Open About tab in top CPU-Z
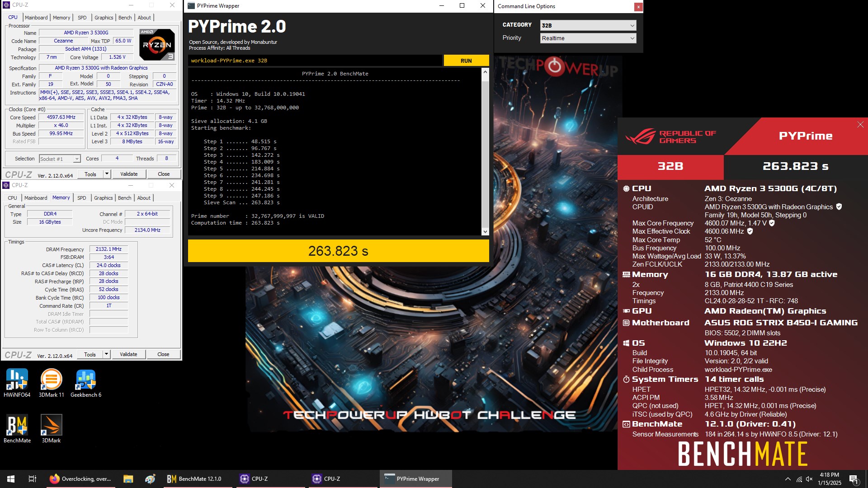The height and width of the screenshot is (488, 868). click(x=144, y=18)
